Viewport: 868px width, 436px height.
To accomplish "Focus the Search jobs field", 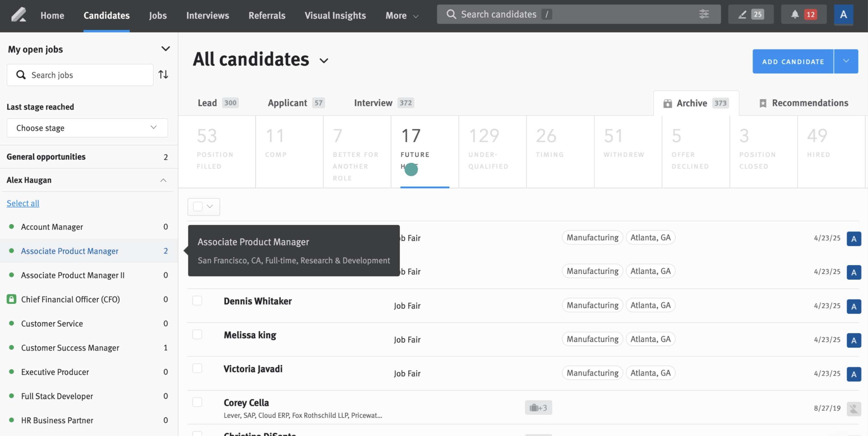I will pos(80,75).
